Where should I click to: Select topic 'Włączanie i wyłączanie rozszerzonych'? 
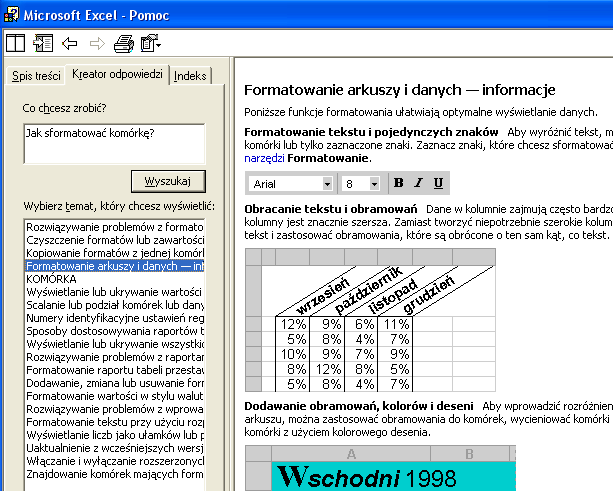[x=115, y=461]
